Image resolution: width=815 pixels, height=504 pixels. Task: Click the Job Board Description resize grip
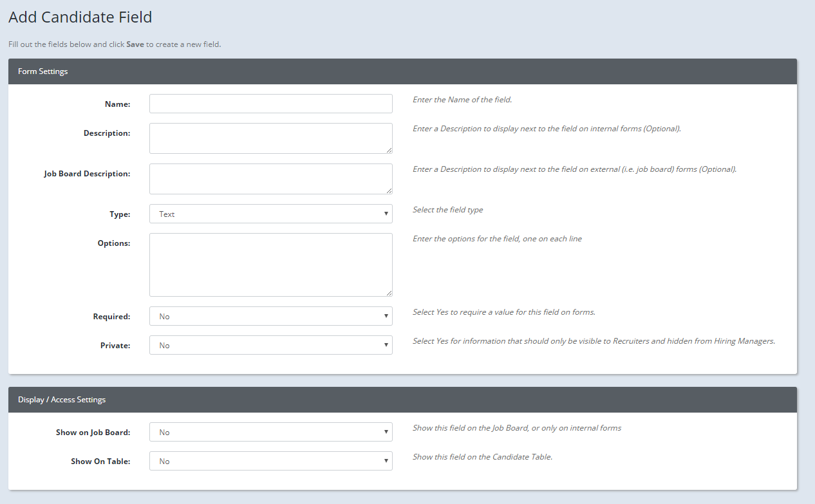click(390, 192)
